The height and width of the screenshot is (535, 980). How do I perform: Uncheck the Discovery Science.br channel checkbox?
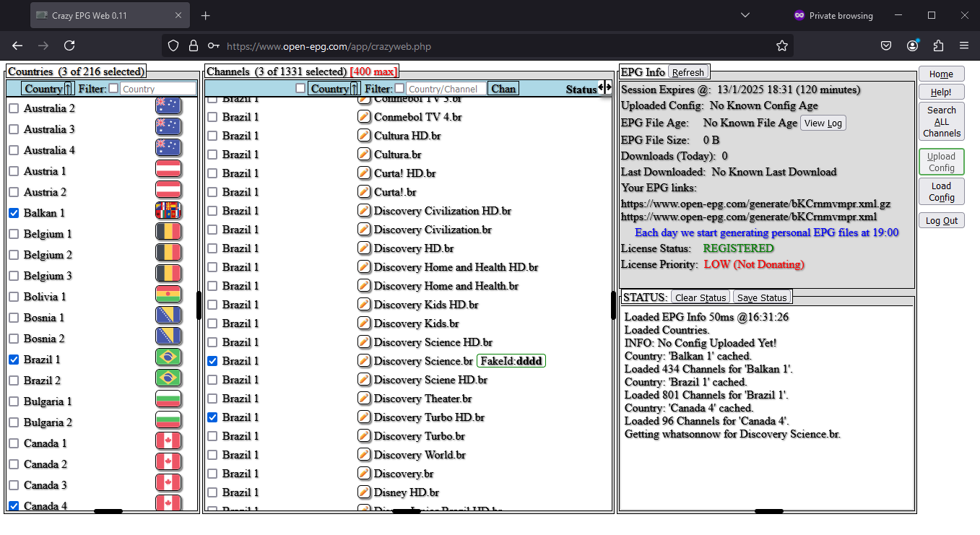(212, 361)
